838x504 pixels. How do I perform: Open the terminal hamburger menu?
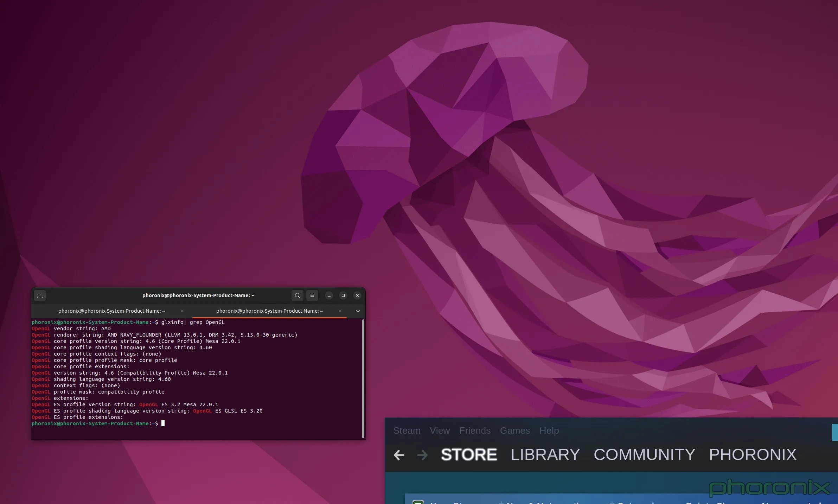coord(312,295)
